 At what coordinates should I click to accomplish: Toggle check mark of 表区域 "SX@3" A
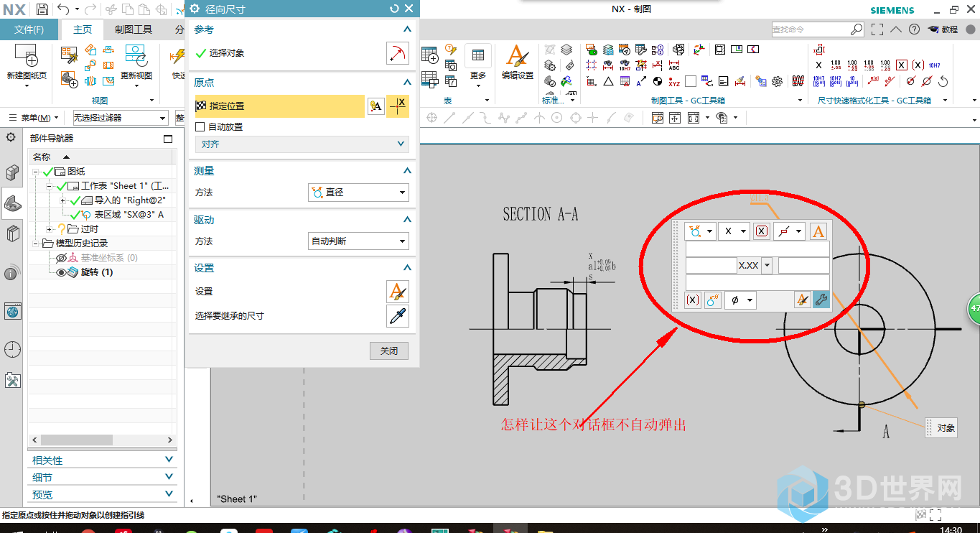(x=75, y=215)
